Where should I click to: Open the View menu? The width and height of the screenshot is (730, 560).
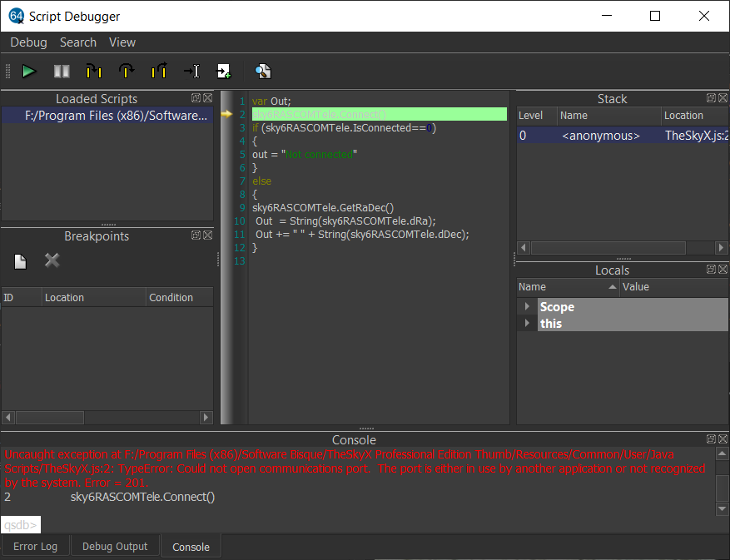(x=122, y=42)
